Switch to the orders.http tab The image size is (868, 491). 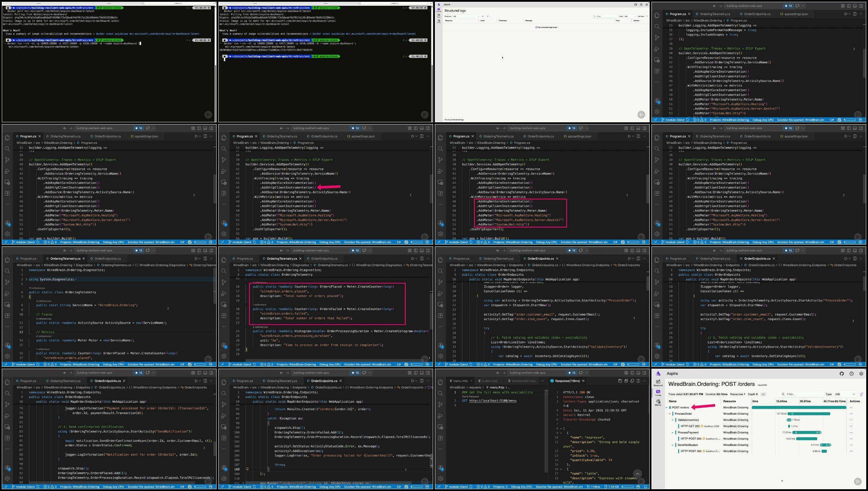(489, 381)
